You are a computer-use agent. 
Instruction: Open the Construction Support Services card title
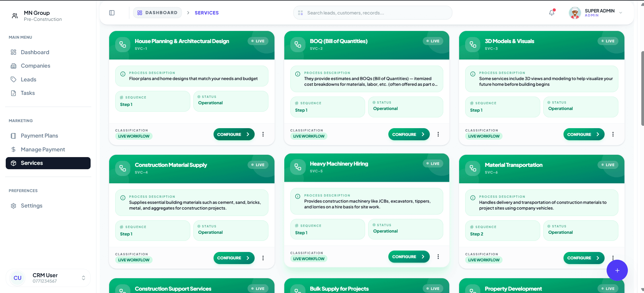[x=173, y=289]
